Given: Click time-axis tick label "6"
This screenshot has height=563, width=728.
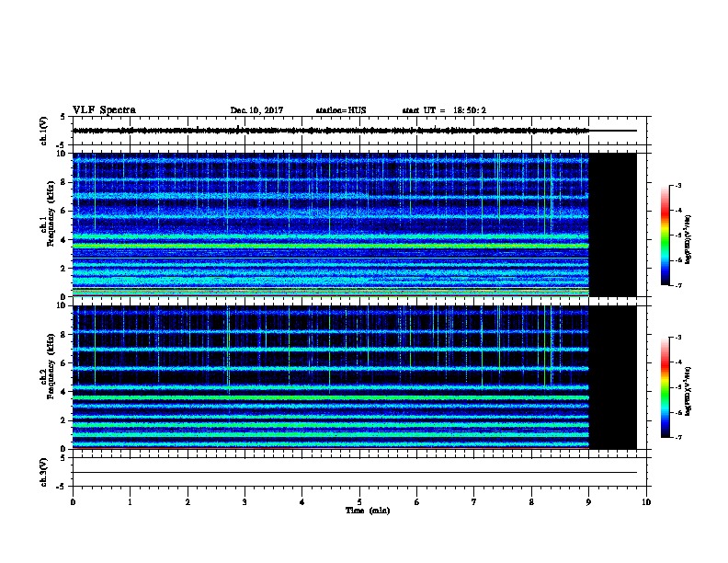Looking at the screenshot, I should [x=417, y=502].
